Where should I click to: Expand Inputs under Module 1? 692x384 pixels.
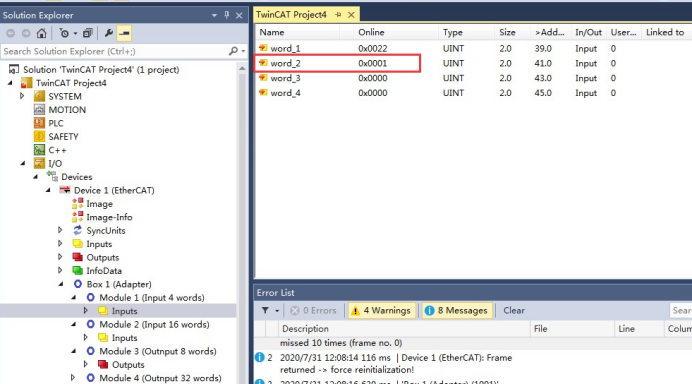(x=86, y=310)
